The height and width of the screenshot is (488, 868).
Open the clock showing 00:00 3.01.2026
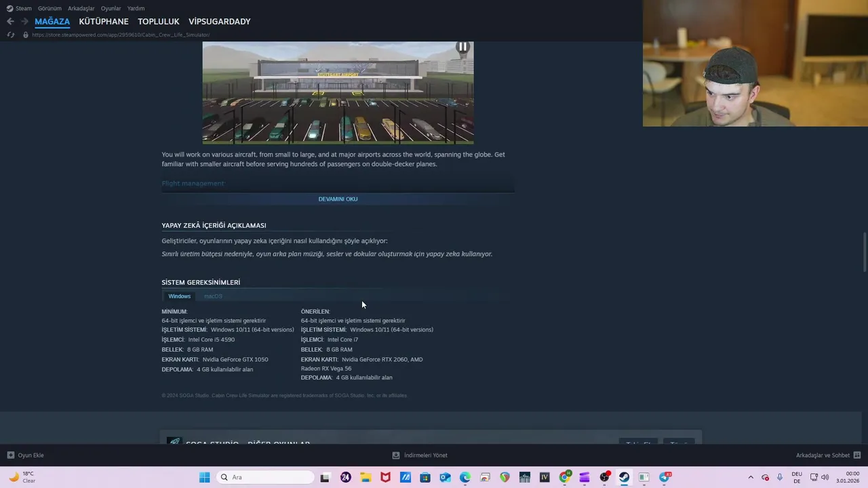tap(848, 477)
